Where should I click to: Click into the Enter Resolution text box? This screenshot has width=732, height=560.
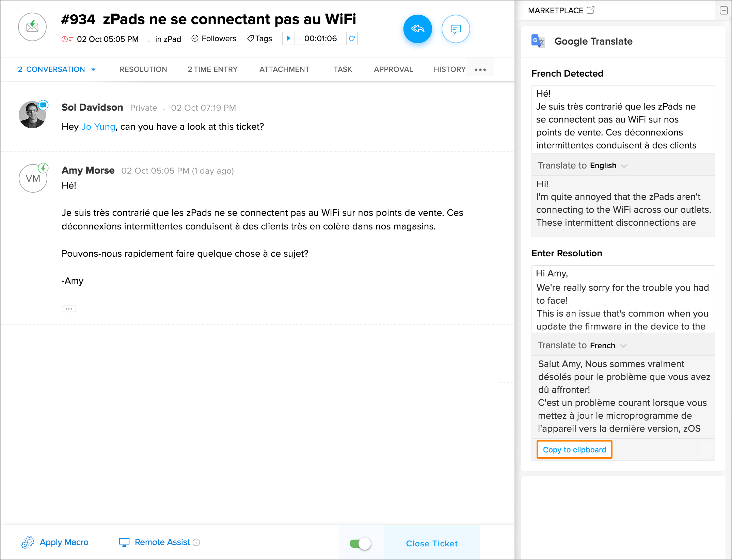click(x=623, y=299)
